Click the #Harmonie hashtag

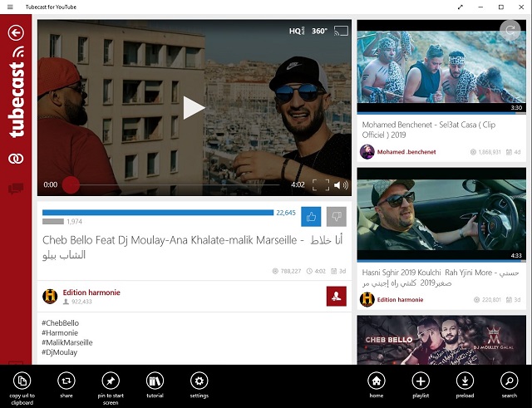click(60, 332)
